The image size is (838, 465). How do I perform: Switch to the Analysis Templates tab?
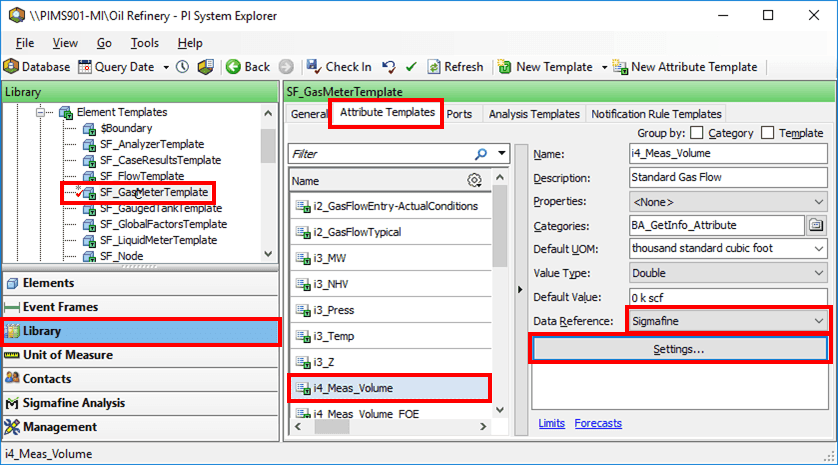(x=534, y=114)
